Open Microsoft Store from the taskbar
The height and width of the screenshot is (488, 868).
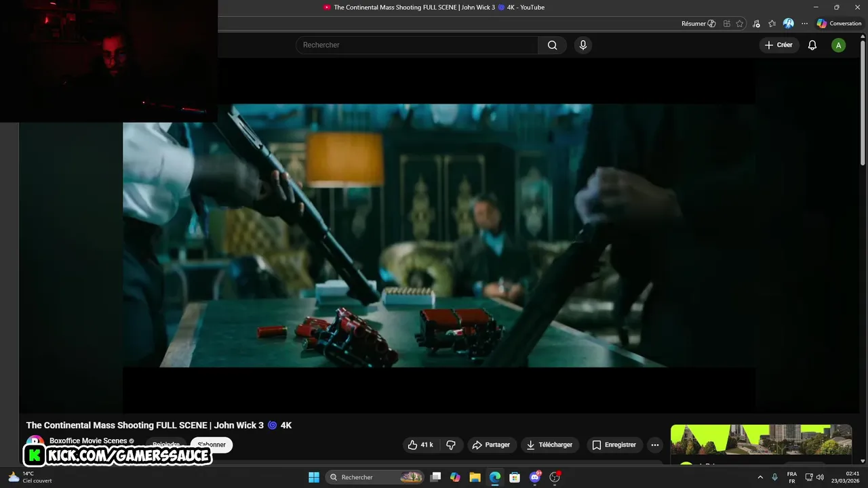click(x=515, y=477)
